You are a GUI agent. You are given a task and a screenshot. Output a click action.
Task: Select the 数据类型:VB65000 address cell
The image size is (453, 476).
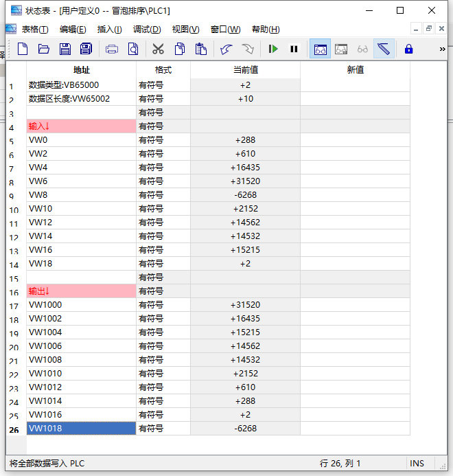click(81, 85)
